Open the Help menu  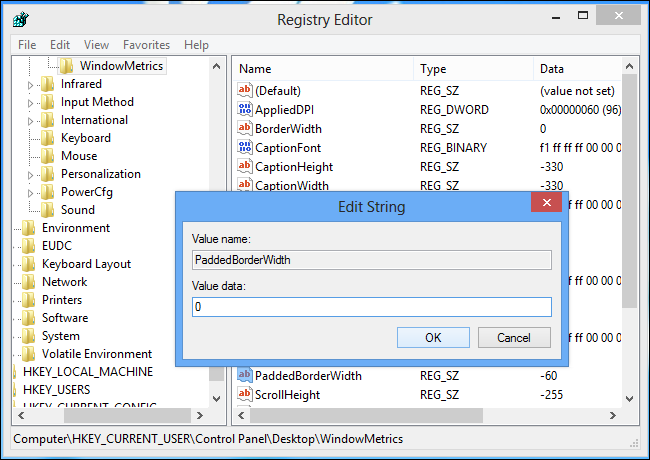pyautogui.click(x=196, y=45)
